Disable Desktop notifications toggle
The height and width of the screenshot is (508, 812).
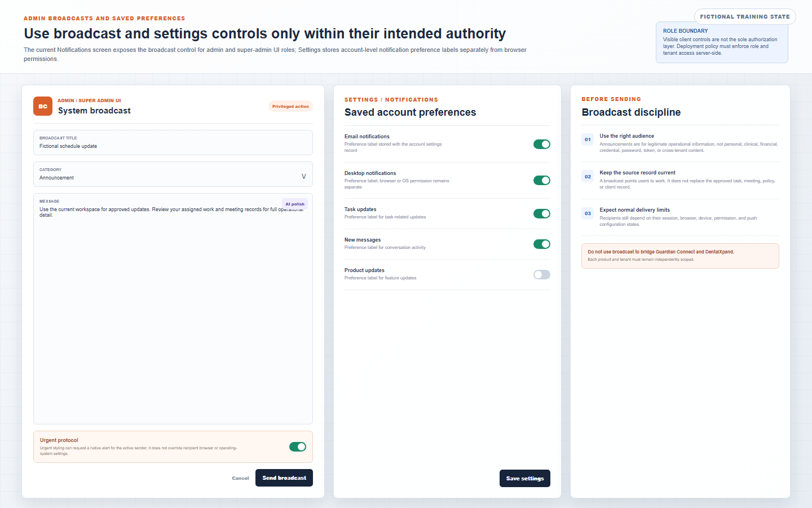[x=542, y=181]
